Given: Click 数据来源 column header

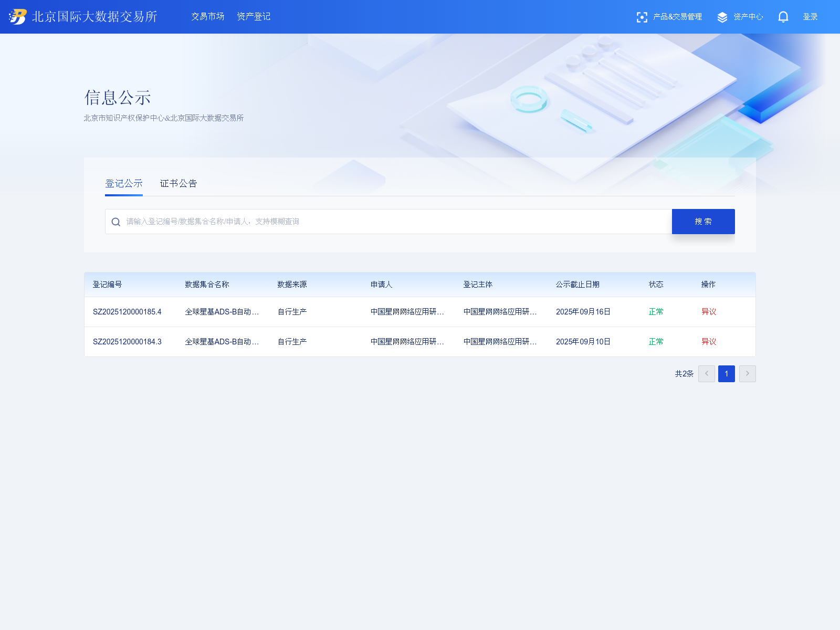Looking at the screenshot, I should pyautogui.click(x=292, y=285).
